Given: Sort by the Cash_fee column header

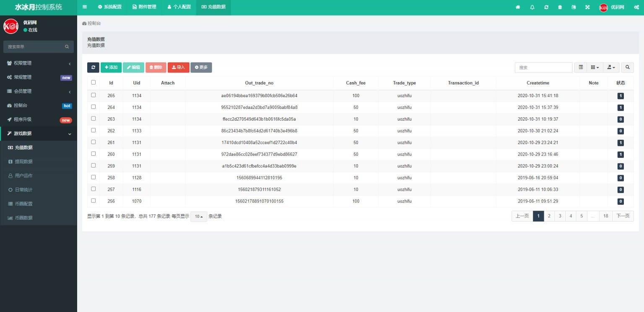Looking at the screenshot, I should pyautogui.click(x=356, y=83).
